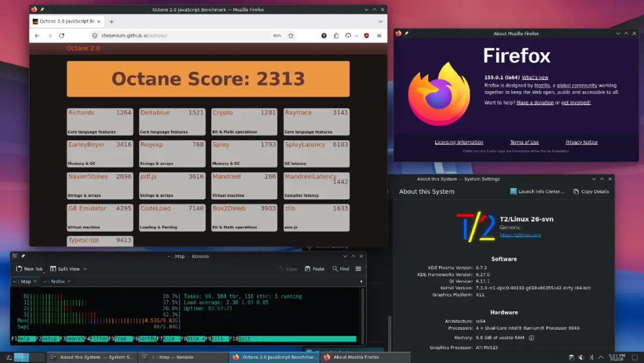Open a new Firefox tab with plus

click(x=112, y=21)
